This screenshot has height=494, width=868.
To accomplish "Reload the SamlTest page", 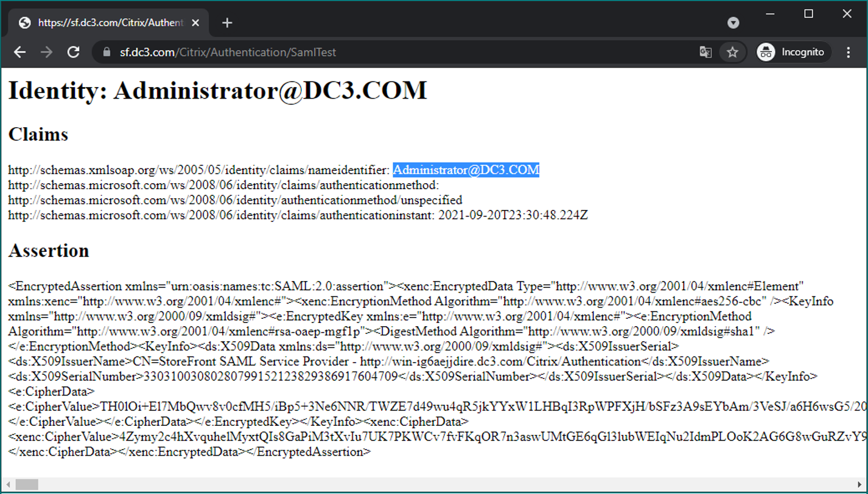I will pyautogui.click(x=74, y=52).
